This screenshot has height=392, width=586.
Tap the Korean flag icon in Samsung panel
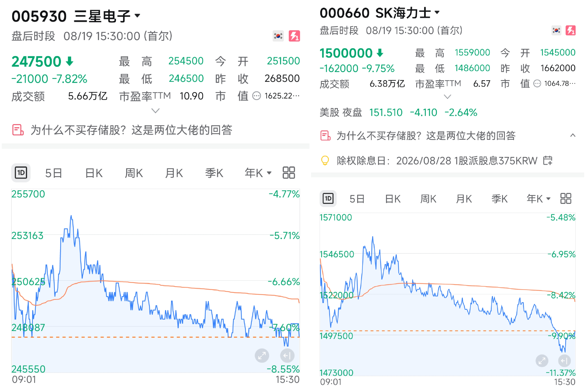tap(278, 36)
